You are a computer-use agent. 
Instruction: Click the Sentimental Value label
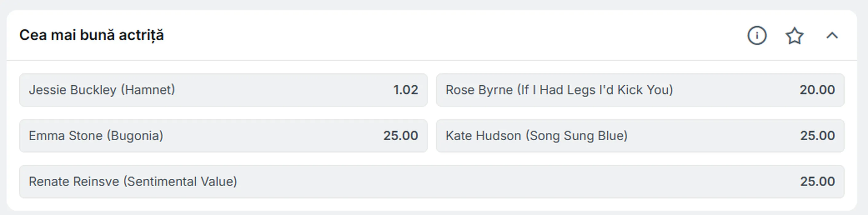tap(180, 181)
